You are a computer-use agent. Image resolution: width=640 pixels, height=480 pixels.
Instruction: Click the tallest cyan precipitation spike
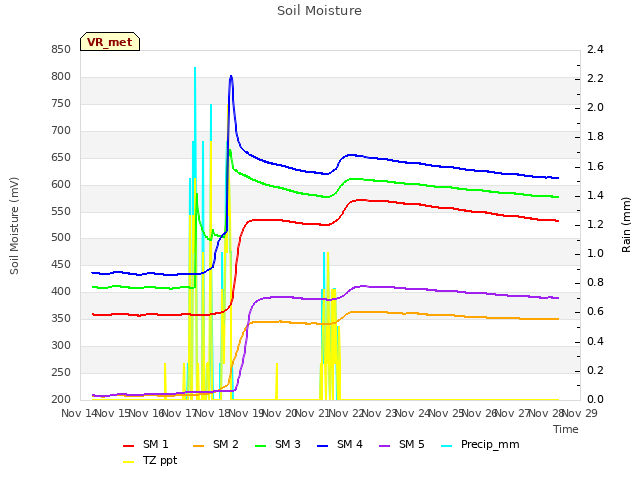coord(195,122)
